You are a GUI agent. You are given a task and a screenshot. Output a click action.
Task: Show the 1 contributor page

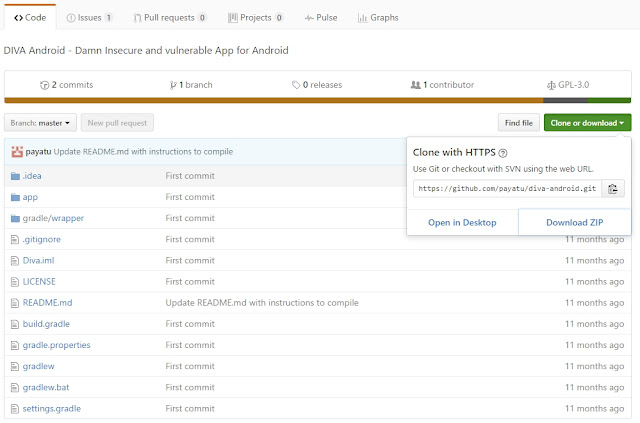pos(442,85)
